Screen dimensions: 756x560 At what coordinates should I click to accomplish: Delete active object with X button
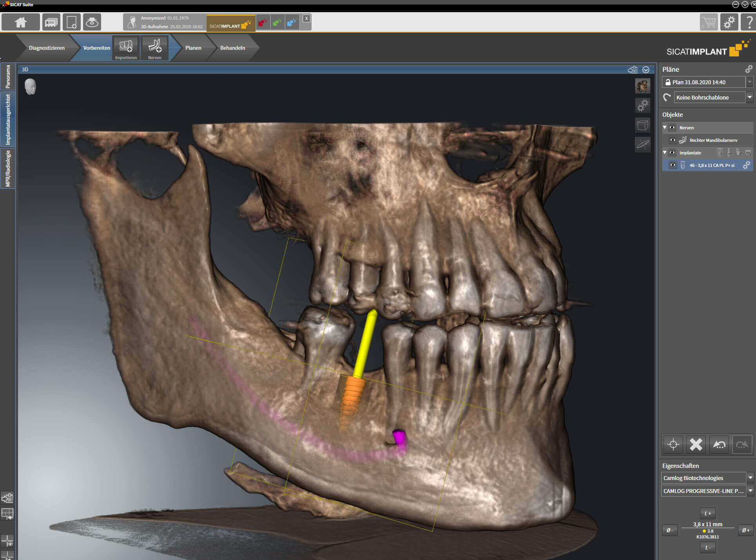pos(696,444)
